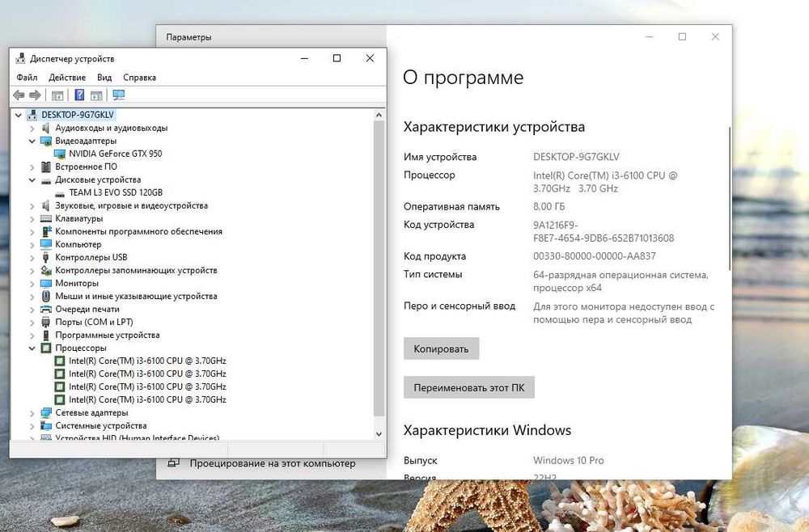The height and width of the screenshot is (532, 809).
Task: Click the Компоненты программного обеспечения icon
Action: pos(46,231)
